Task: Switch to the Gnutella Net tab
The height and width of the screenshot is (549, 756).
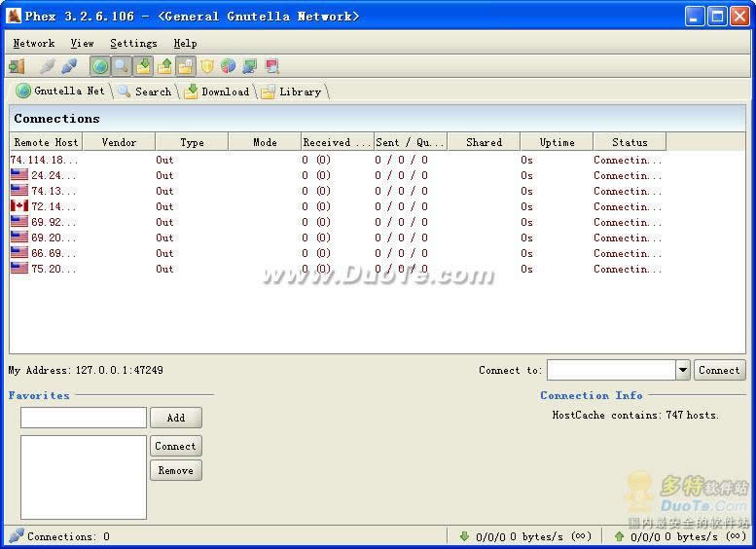Action: coord(60,91)
